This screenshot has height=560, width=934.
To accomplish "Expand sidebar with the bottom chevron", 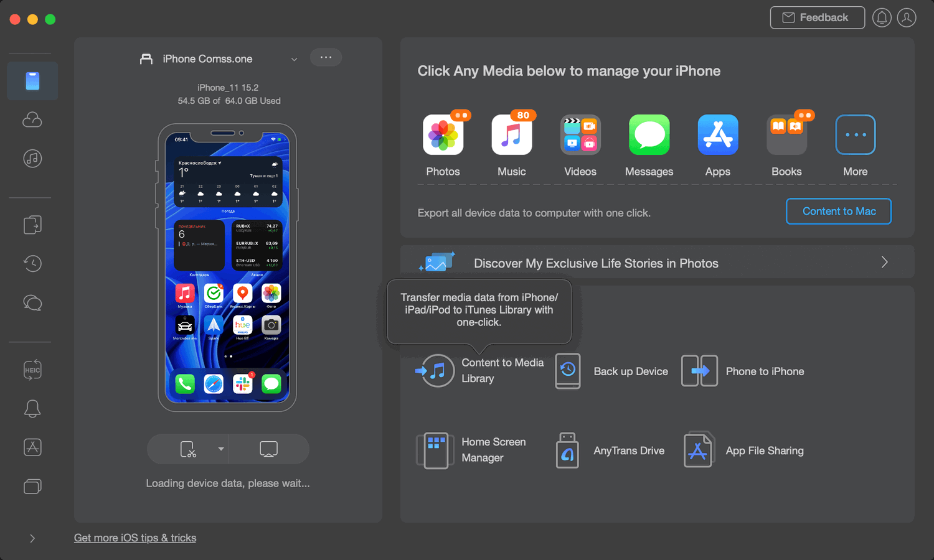I will coord(32,538).
